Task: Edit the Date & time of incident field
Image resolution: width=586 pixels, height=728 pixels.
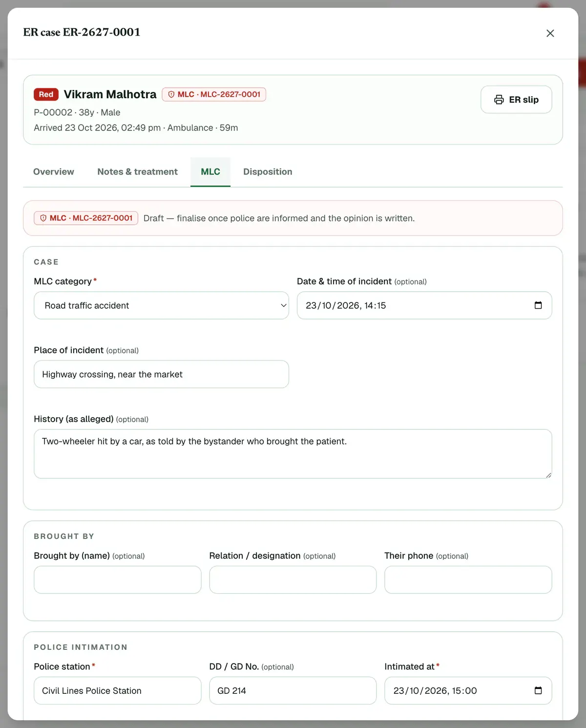Action: [424, 305]
